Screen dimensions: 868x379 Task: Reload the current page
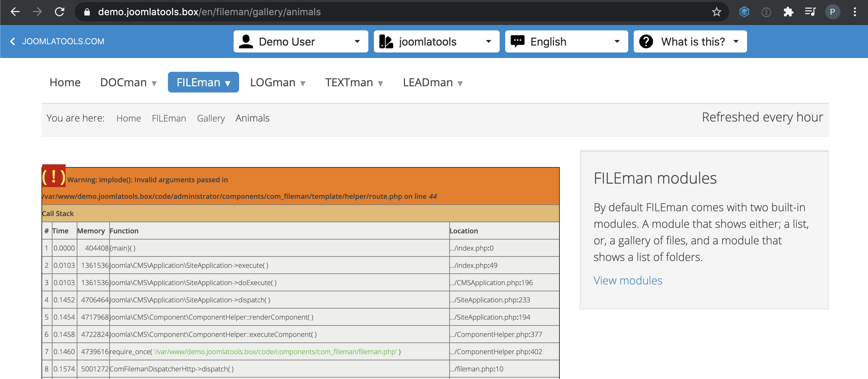(59, 11)
